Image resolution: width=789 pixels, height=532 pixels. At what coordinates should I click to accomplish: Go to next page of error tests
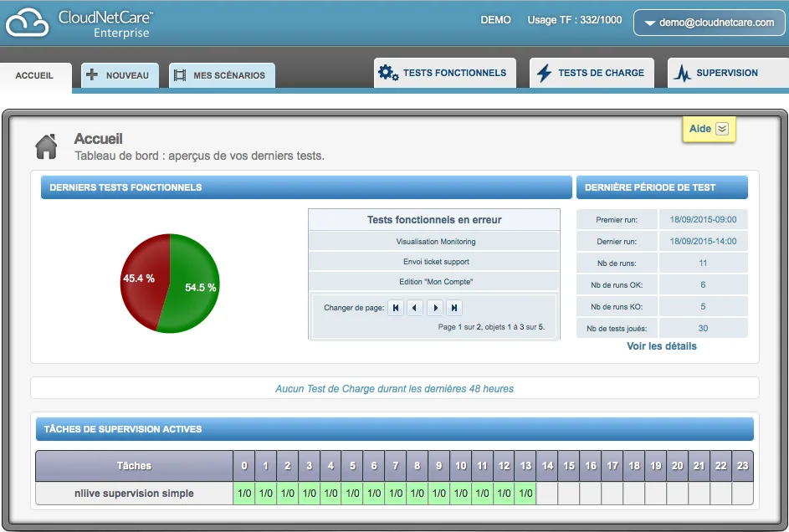435,308
